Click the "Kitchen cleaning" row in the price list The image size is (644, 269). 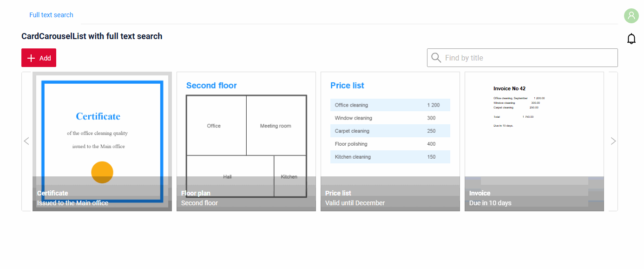coord(390,157)
